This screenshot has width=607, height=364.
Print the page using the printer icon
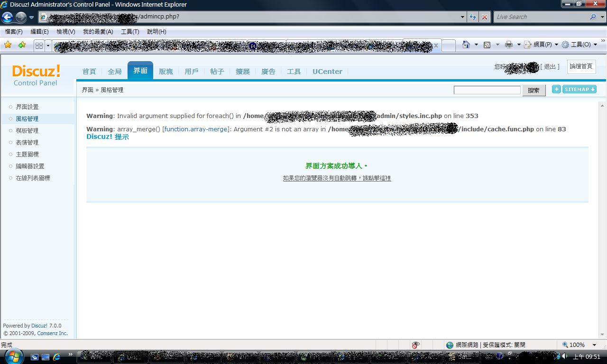[x=509, y=45]
